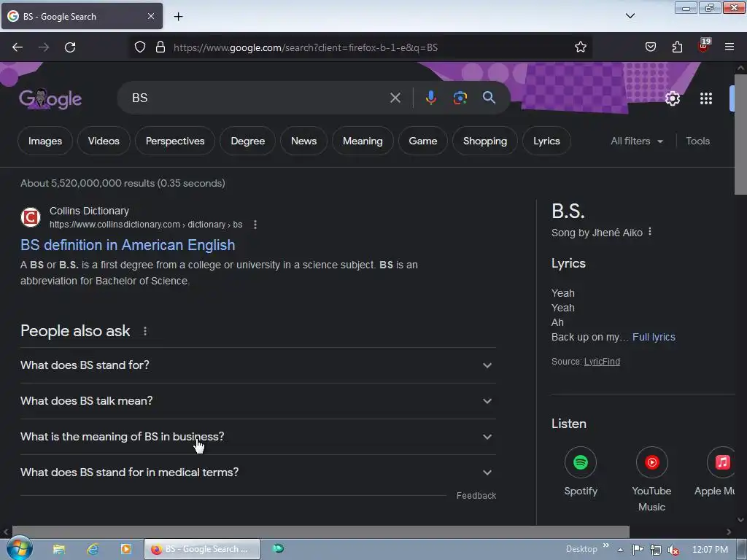This screenshot has width=747, height=560.
Task: Click the vertical page scrollbar thumb
Action: click(x=740, y=134)
